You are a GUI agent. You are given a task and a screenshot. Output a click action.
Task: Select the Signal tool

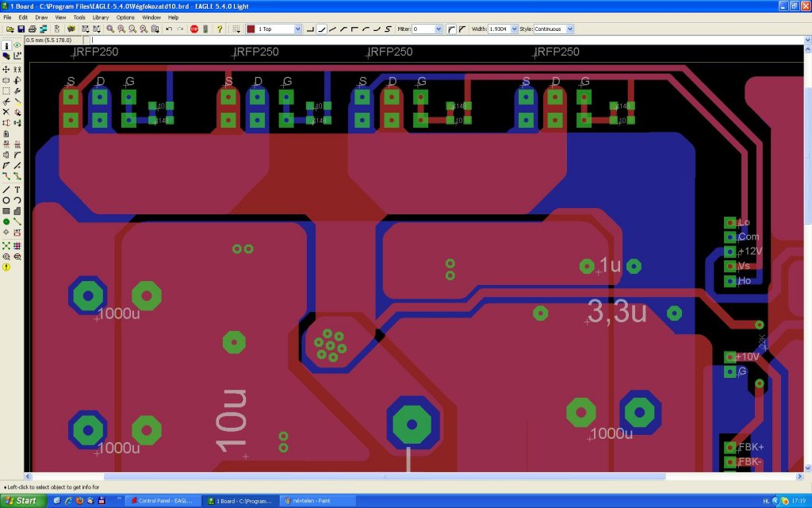(17, 222)
